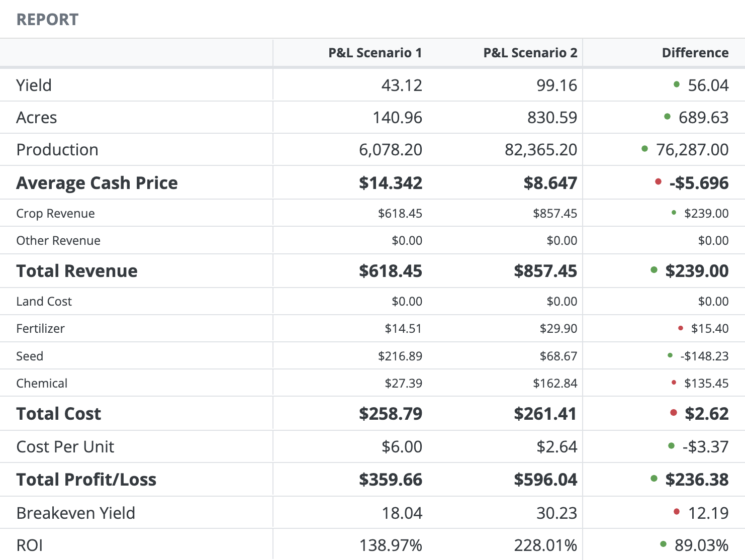Select the P&L Scenario 1 column header
Viewport: 745px width, 560px height.
pyautogui.click(x=375, y=52)
